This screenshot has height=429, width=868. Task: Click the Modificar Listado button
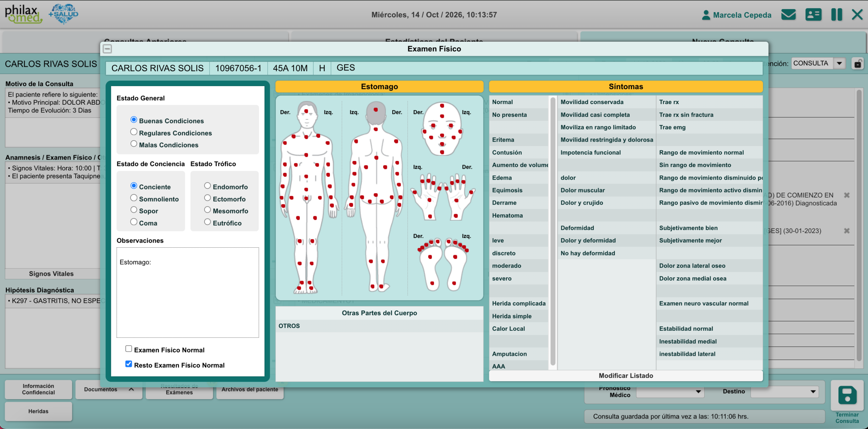tap(626, 376)
